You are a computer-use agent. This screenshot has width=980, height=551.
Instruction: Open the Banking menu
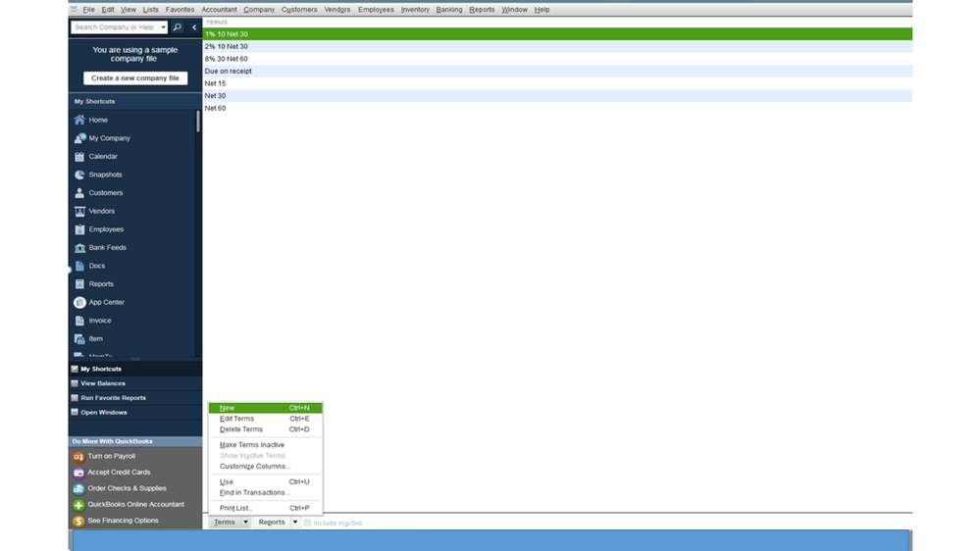(448, 10)
